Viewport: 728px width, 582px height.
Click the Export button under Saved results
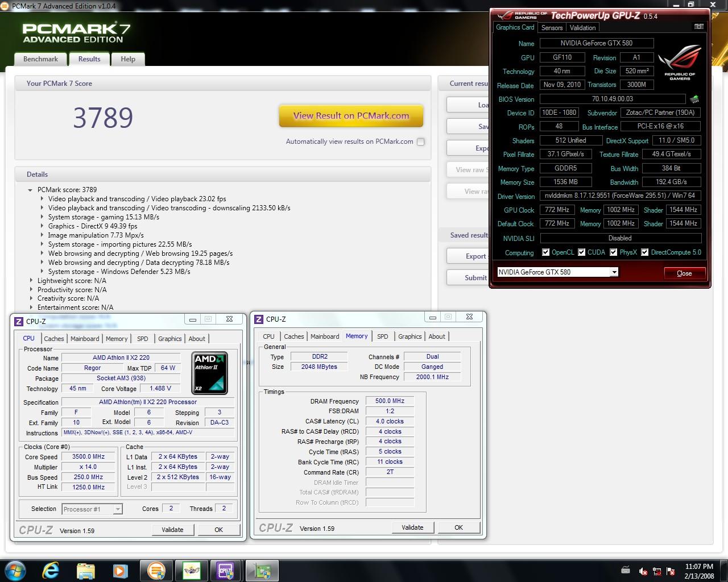click(468, 256)
